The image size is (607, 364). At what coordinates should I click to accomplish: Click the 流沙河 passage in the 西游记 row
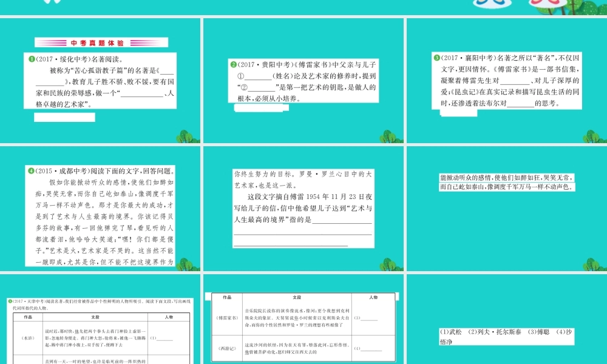pyautogui.click(x=297, y=348)
